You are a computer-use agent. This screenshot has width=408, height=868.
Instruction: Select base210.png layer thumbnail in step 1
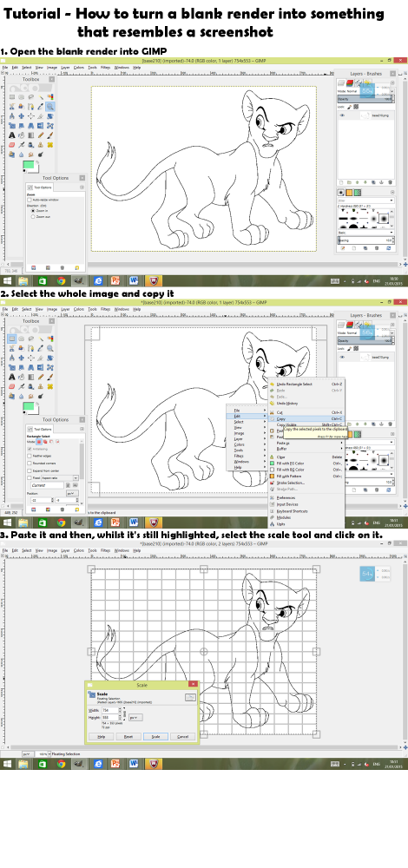click(365, 115)
